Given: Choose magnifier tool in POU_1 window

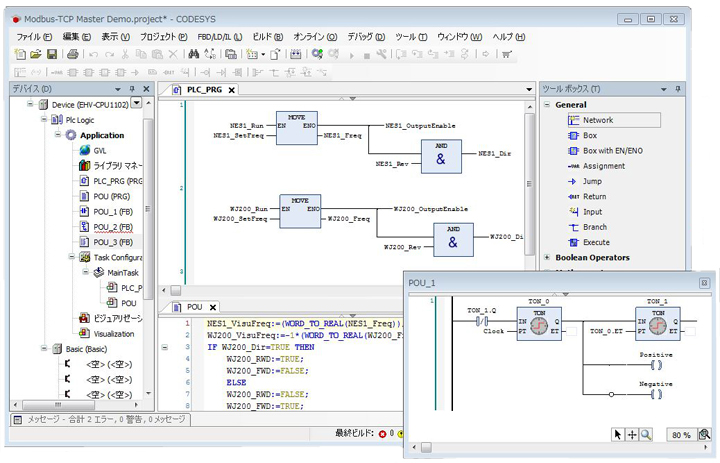Looking at the screenshot, I should click(x=646, y=434).
